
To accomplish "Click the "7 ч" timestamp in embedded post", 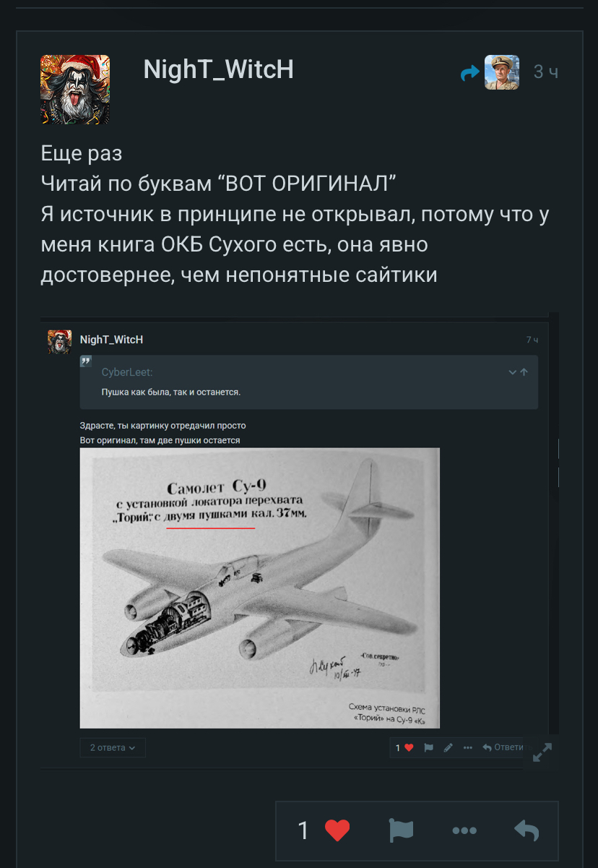I will (x=532, y=340).
